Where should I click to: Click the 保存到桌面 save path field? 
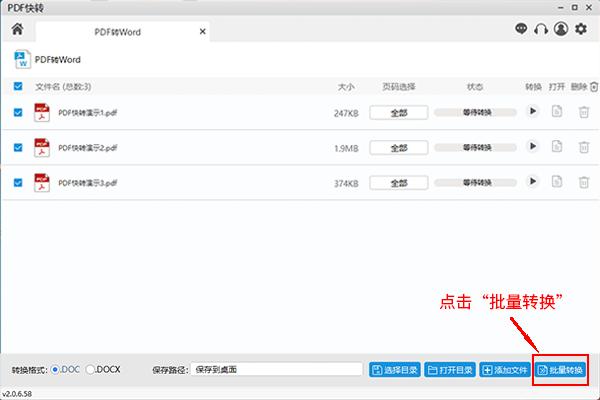tap(276, 369)
